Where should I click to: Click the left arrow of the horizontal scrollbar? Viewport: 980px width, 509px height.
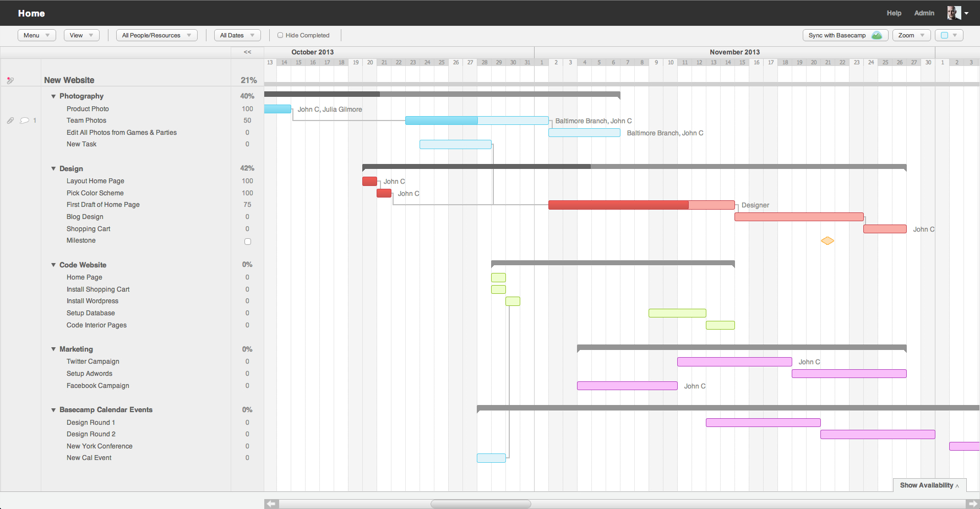(271, 503)
